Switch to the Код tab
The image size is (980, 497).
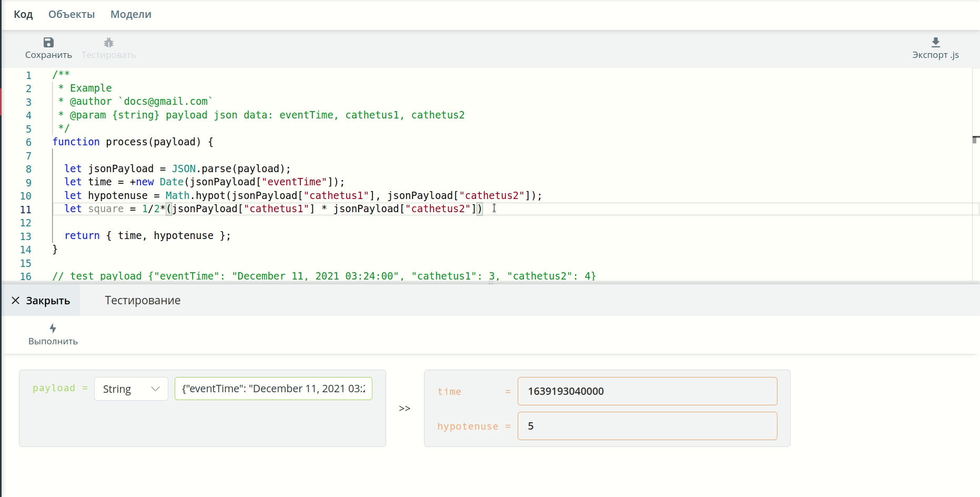click(23, 14)
